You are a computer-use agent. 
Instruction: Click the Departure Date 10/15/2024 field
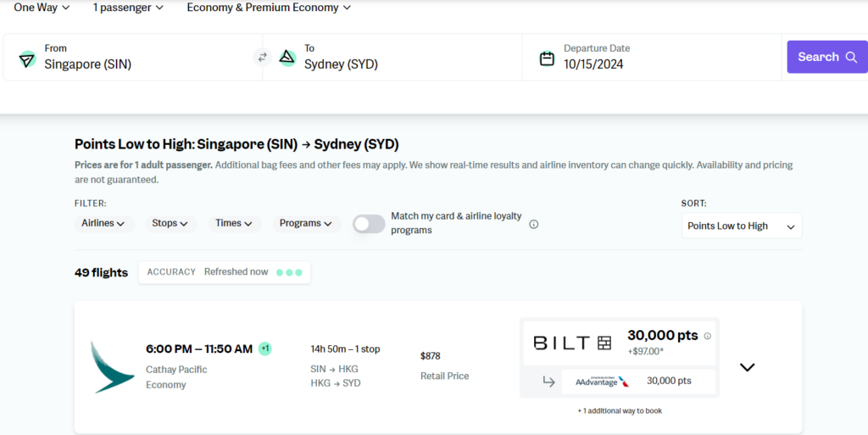(x=652, y=57)
